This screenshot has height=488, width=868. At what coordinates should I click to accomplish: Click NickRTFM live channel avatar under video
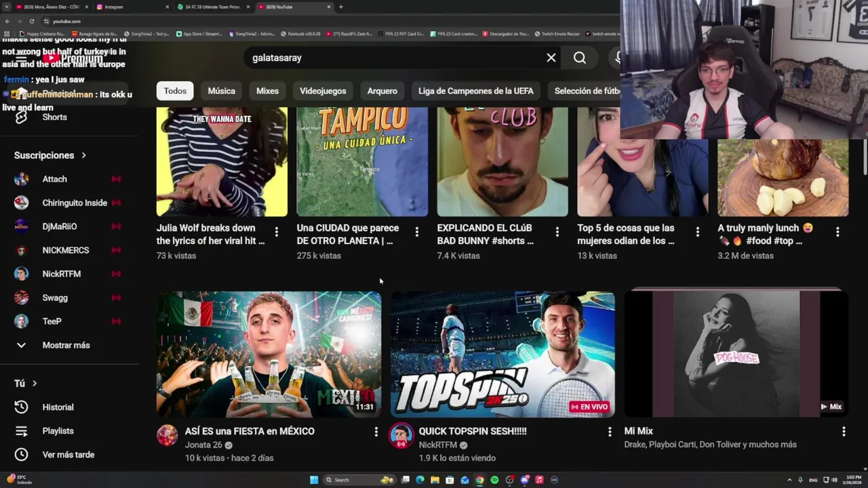[401, 436]
